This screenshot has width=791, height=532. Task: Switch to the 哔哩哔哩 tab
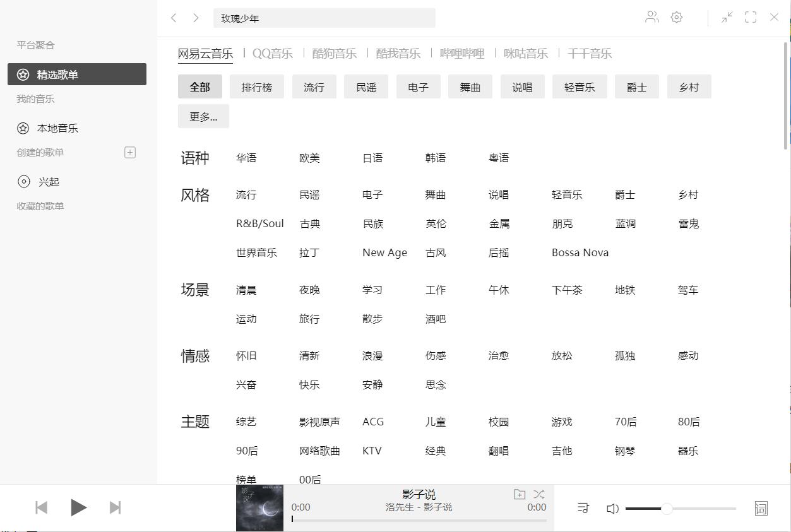pyautogui.click(x=461, y=54)
